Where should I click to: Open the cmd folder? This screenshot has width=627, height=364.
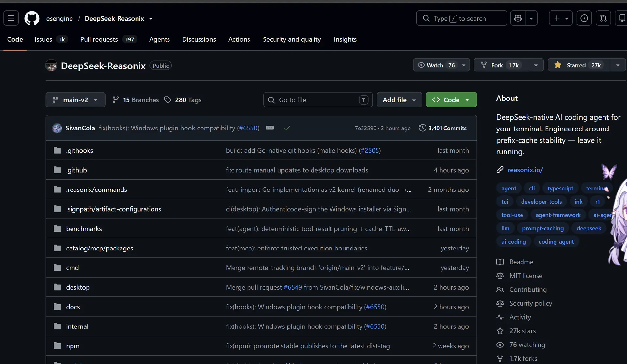tap(72, 268)
